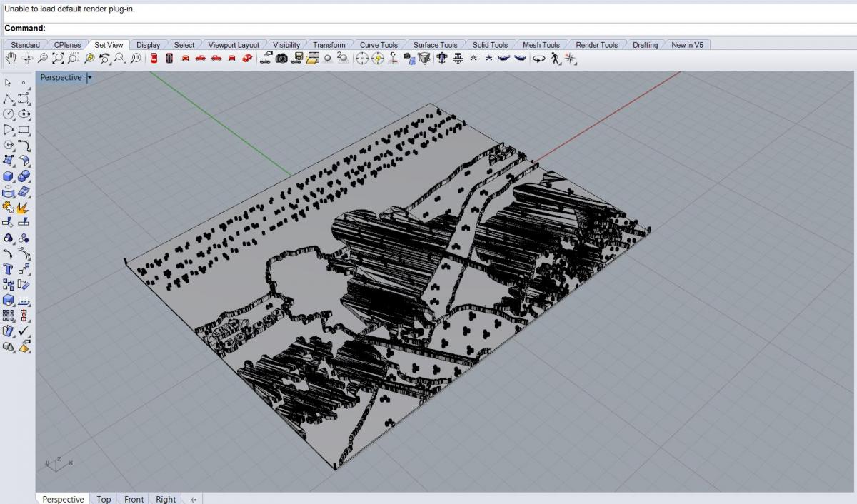
Task: Switch to the CPlanes tab
Action: (68, 45)
